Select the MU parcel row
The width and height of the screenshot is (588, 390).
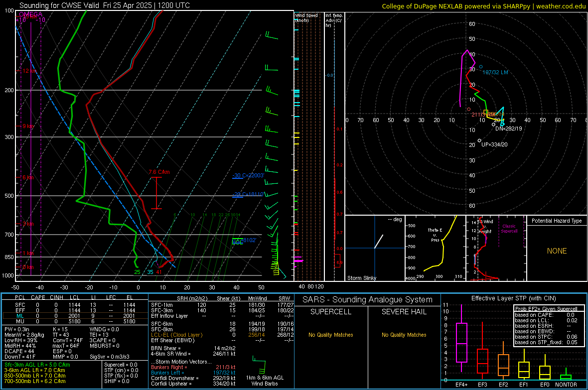(75, 321)
